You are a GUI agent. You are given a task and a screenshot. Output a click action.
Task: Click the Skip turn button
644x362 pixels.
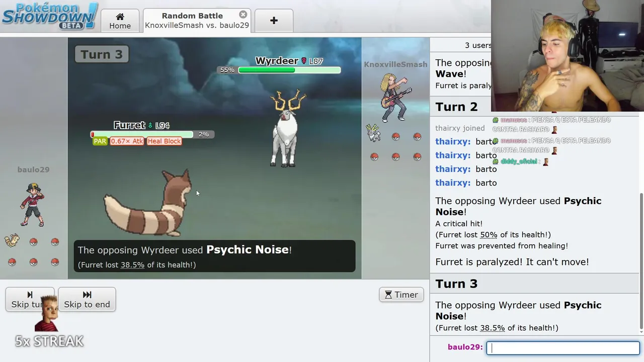[x=30, y=299]
